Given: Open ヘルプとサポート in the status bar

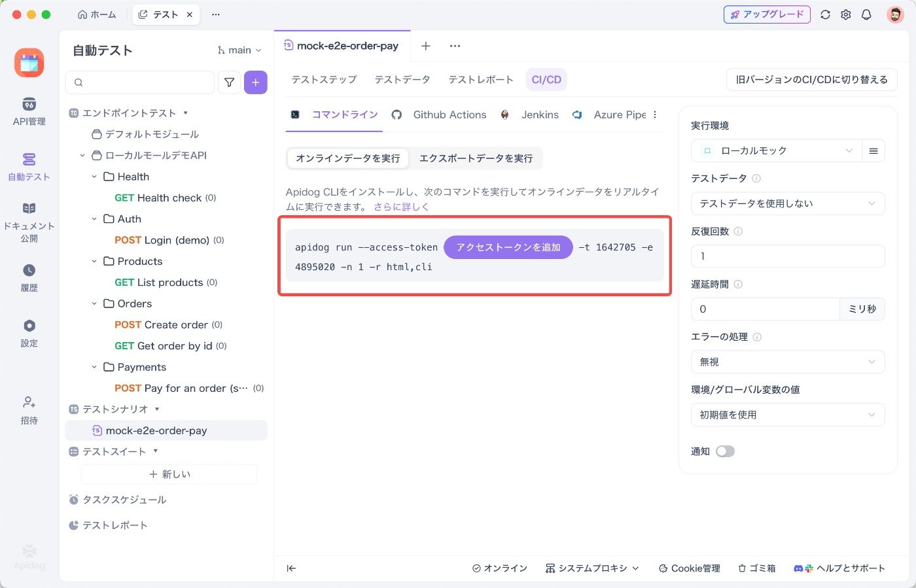Looking at the screenshot, I should coord(839,568).
